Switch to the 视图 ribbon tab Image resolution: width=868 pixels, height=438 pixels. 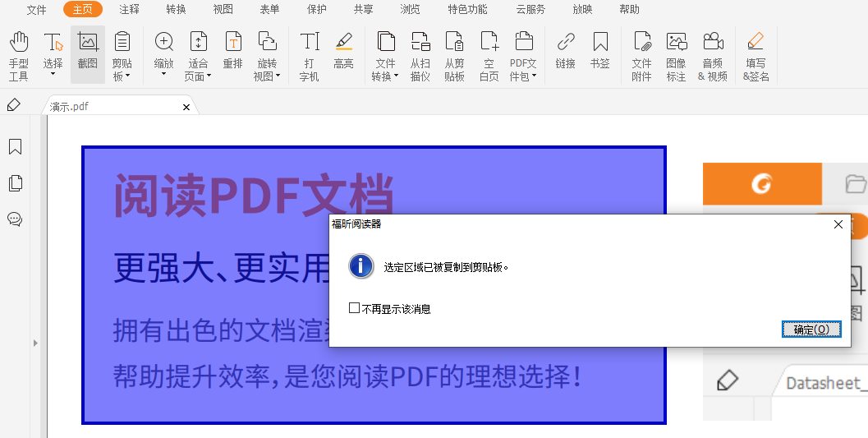(x=223, y=10)
